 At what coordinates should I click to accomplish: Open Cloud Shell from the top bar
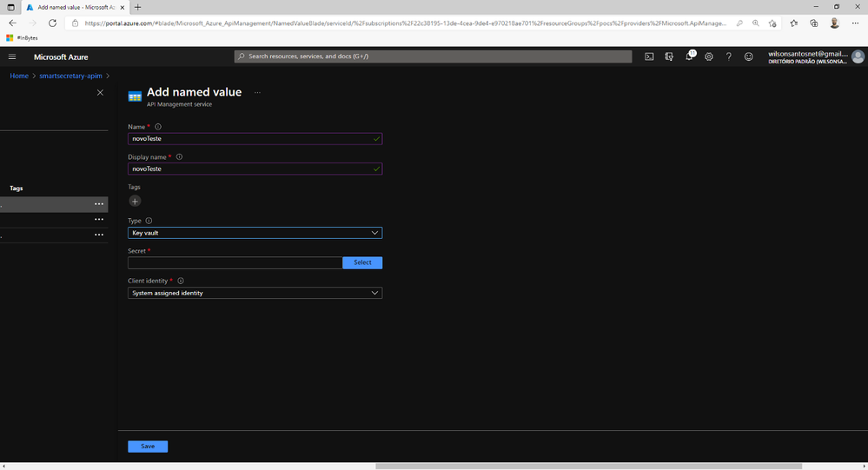649,56
